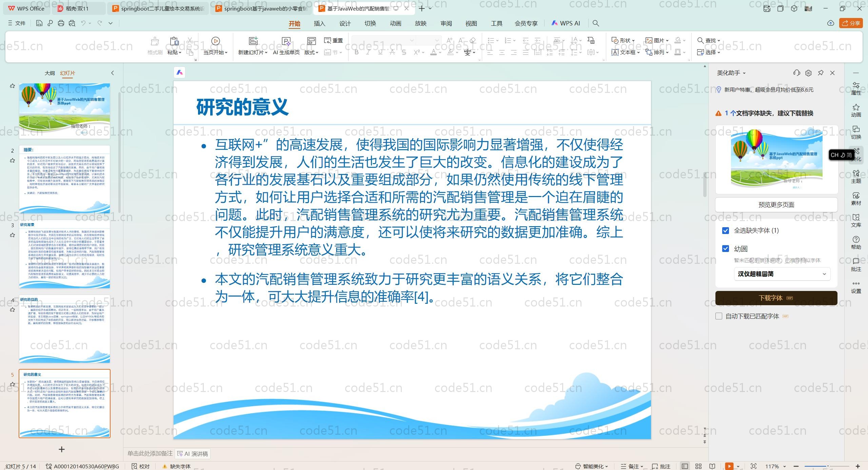Click the AI 演讲稿 button in notes bar
868x470 pixels.
pyautogui.click(x=193, y=454)
